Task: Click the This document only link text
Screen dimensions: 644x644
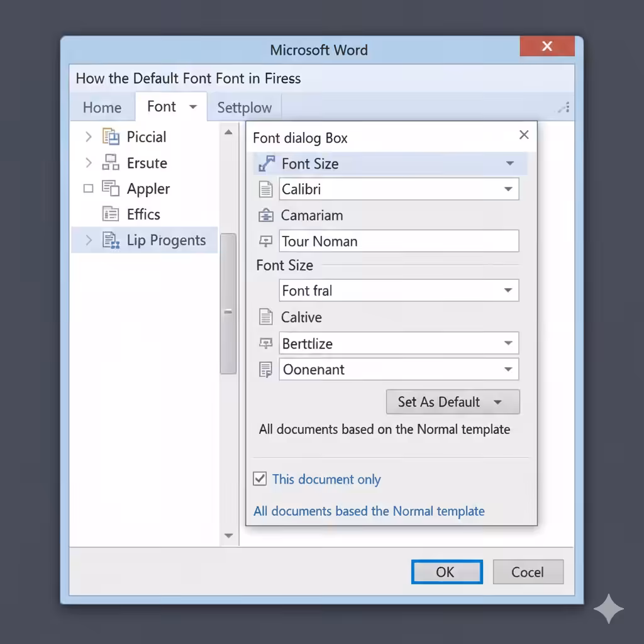Action: [326, 479]
